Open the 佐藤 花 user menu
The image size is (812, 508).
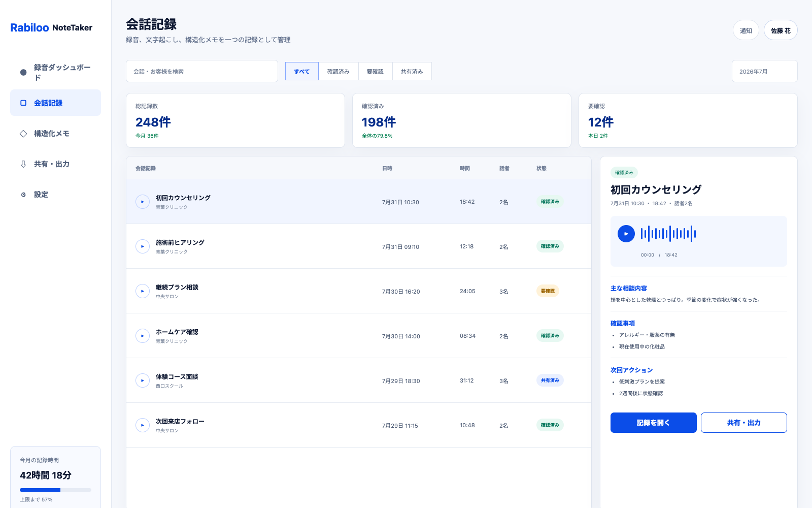click(781, 30)
